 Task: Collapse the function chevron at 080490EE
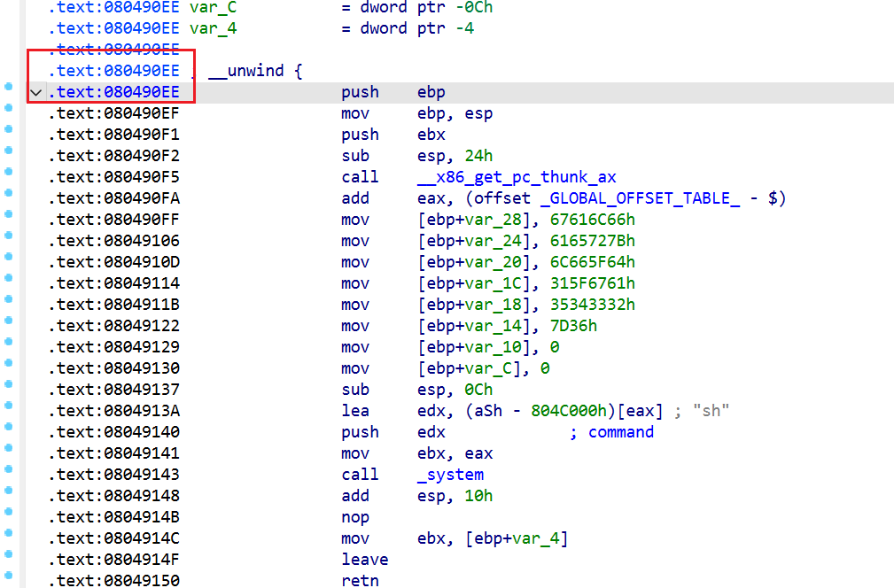(35, 92)
